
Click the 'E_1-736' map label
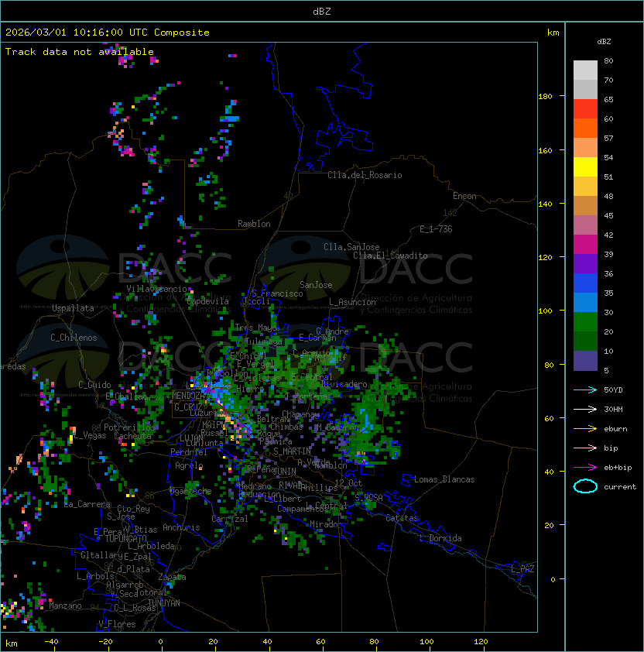(x=436, y=229)
